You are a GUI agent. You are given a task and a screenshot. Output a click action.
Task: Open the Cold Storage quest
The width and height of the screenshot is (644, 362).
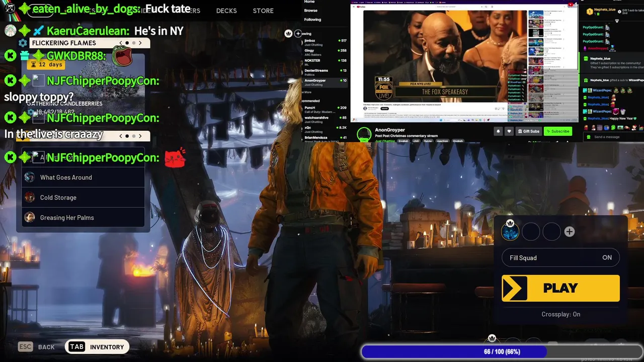(84, 198)
